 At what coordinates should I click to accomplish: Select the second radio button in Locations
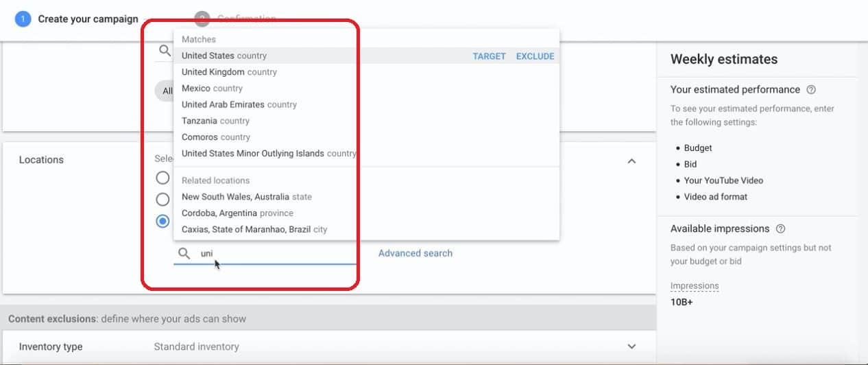click(162, 200)
